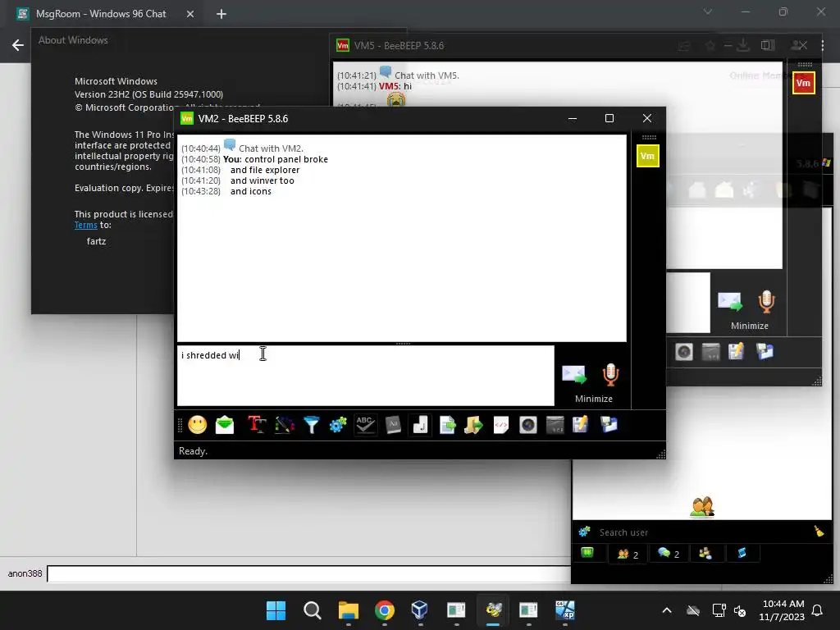The height and width of the screenshot is (630, 840).
Task: Click the green envelope icon in VM2 toolbar
Action: click(225, 426)
